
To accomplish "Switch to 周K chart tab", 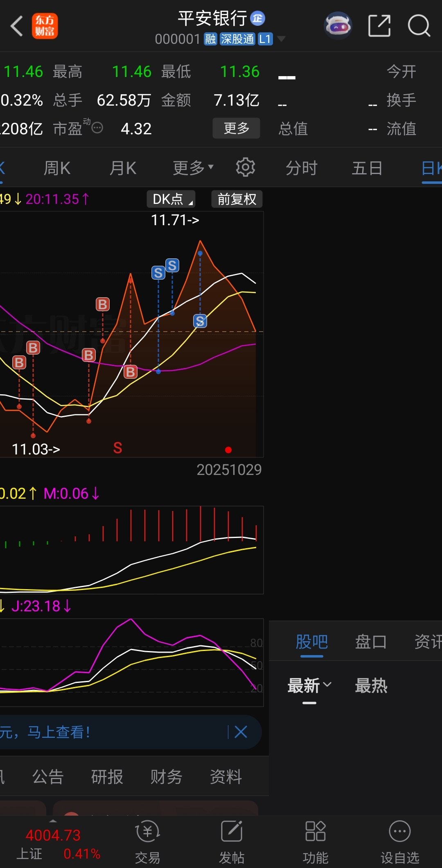I will [x=57, y=168].
